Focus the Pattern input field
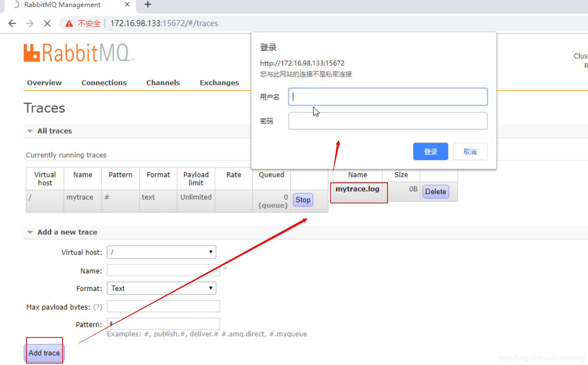This screenshot has height=365, width=588. pos(163,324)
